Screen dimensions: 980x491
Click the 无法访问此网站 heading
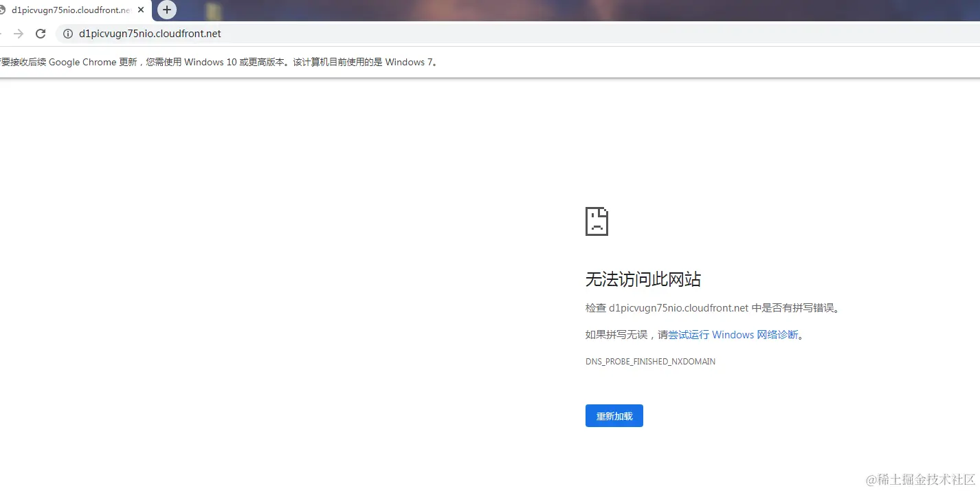(643, 279)
